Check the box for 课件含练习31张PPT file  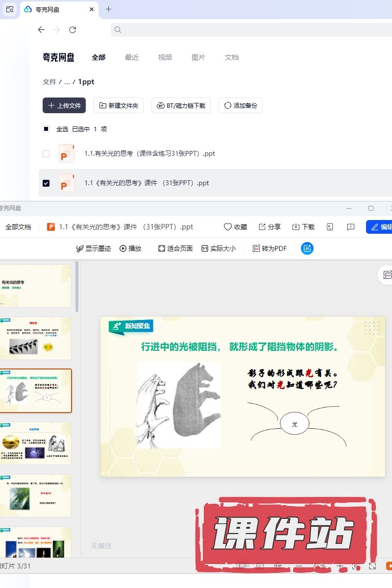(x=46, y=154)
